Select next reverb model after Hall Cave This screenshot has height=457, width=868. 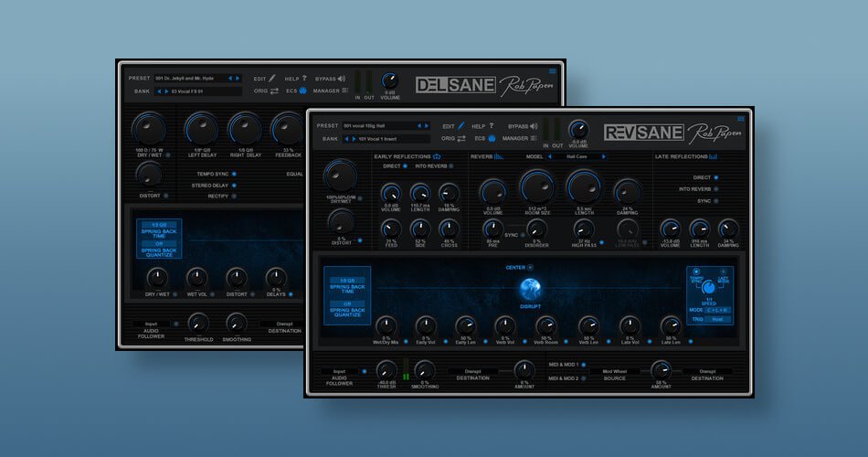(603, 156)
